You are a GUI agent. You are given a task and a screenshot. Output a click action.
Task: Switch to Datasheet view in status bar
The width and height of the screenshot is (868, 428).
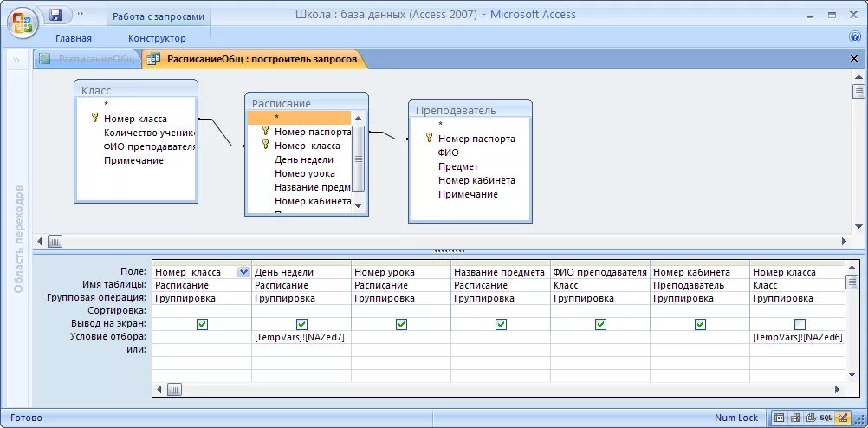click(779, 418)
